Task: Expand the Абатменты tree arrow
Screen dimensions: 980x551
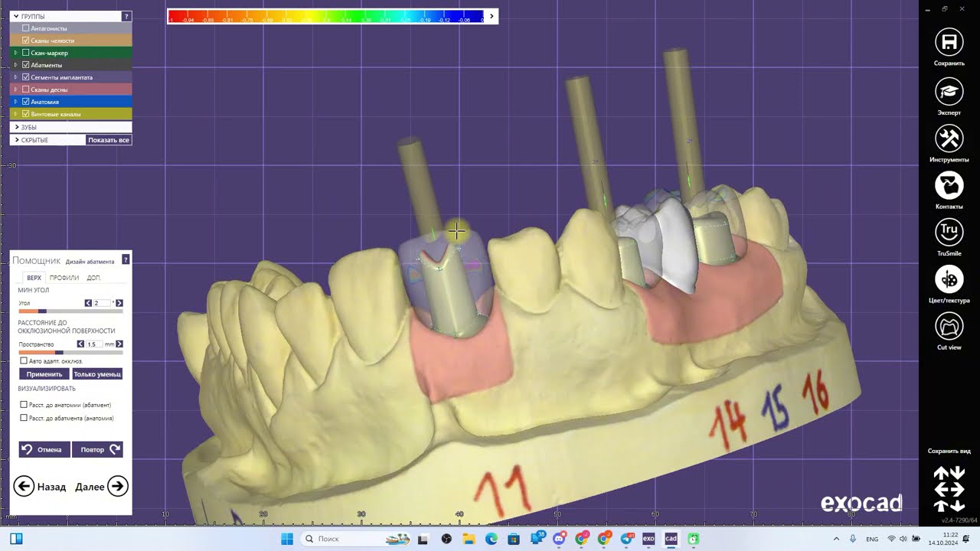Action: (x=15, y=65)
